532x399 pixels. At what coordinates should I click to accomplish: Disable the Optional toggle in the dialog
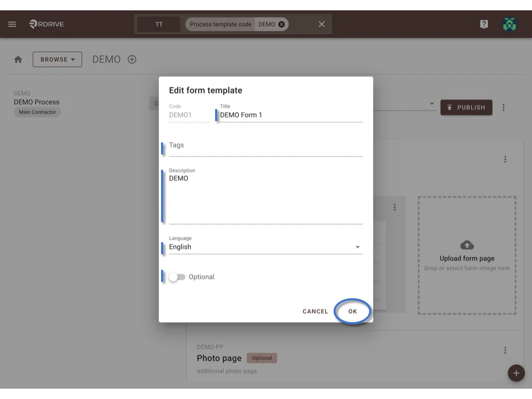pyautogui.click(x=178, y=277)
